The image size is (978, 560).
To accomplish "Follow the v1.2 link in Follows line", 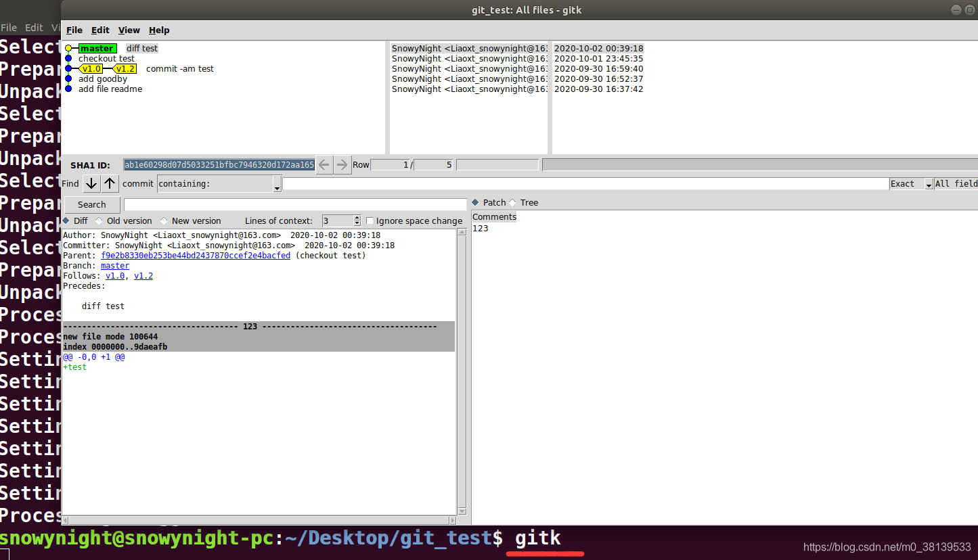I will pyautogui.click(x=143, y=276).
